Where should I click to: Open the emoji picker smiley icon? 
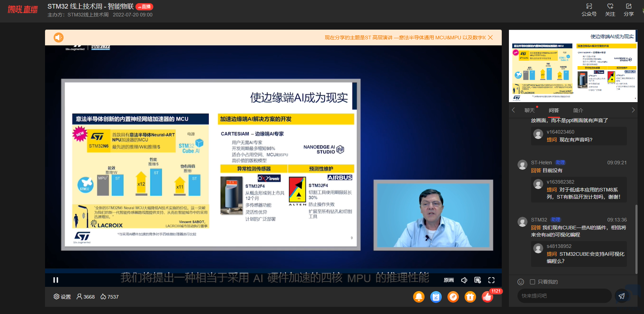[x=521, y=282]
